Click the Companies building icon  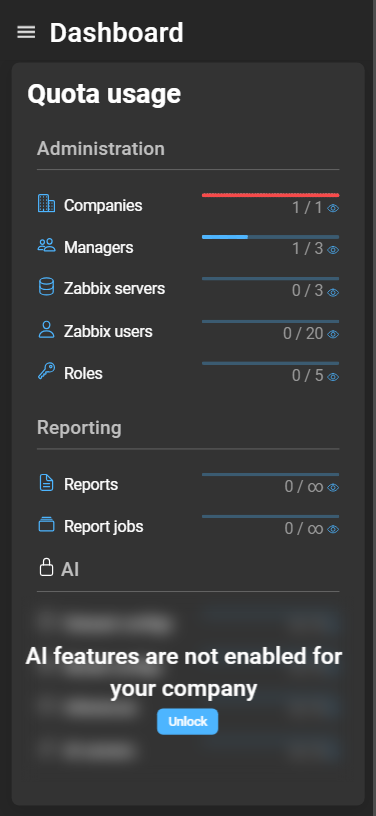pyautogui.click(x=46, y=203)
